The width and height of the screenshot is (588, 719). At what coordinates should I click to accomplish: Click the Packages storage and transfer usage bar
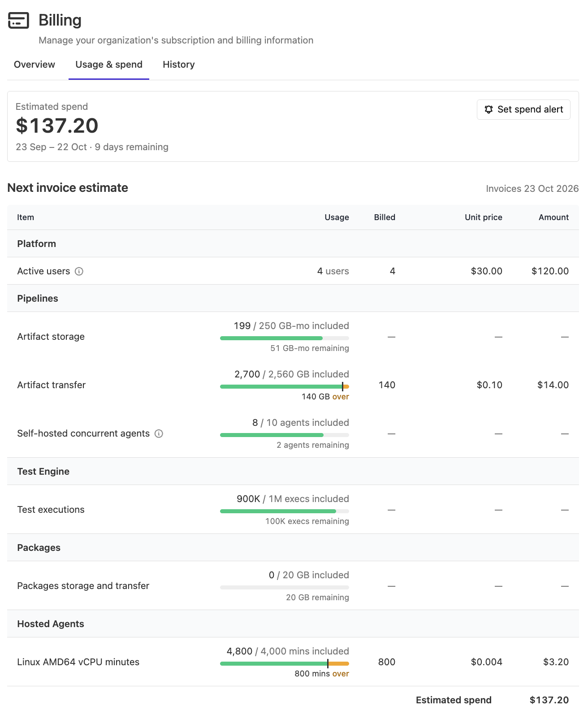[x=285, y=587]
